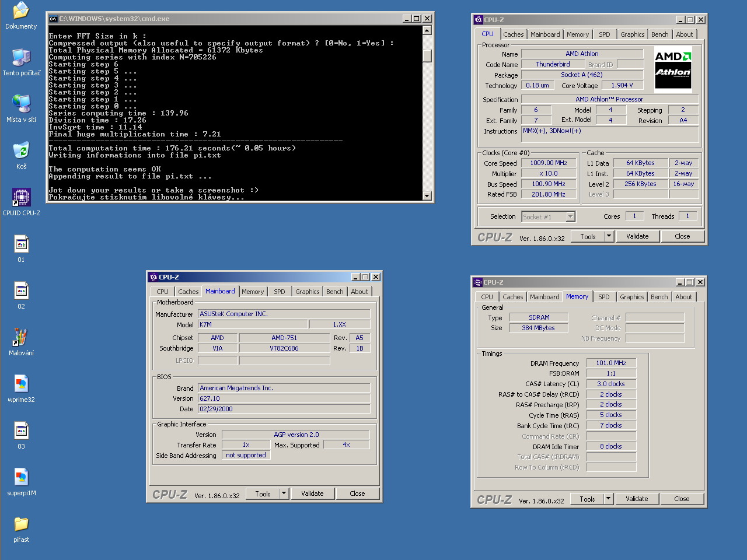
Task: Click cmd window scrollbar down arrow
Action: [427, 196]
